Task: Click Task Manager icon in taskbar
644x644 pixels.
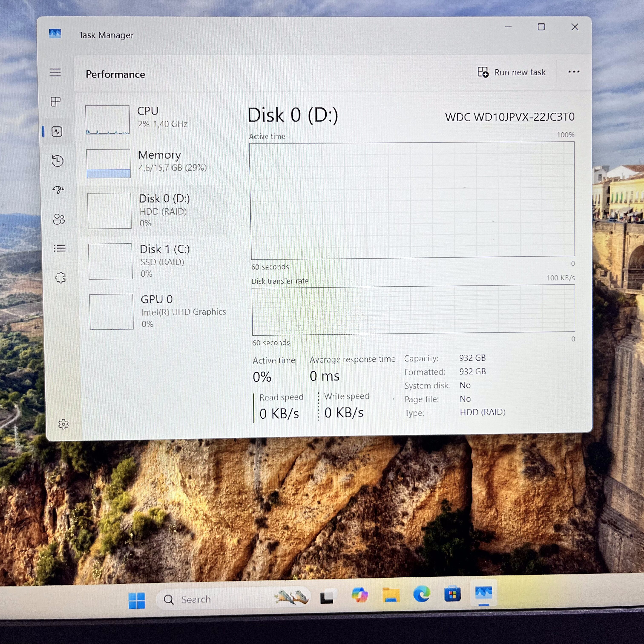Action: tap(483, 593)
